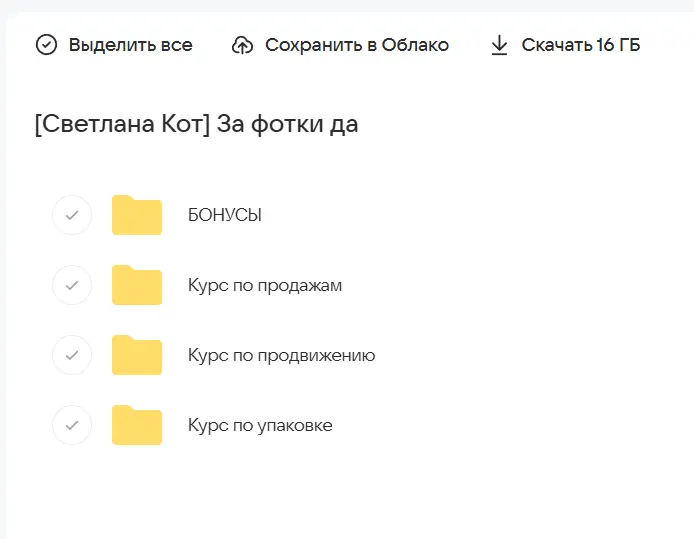Mark the Курс по упаковке checkbox
Image resolution: width=694 pixels, height=539 pixels.
coord(71,425)
